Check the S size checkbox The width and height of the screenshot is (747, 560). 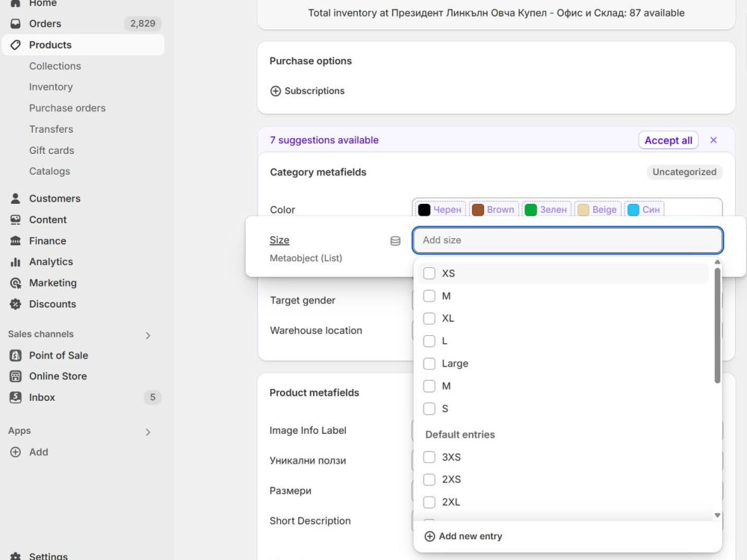430,408
